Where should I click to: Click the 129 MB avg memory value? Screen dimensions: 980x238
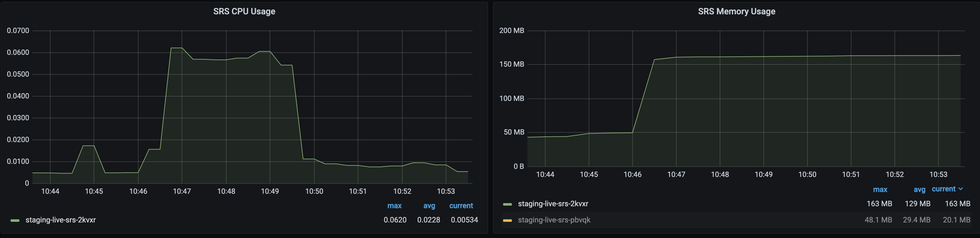918,204
